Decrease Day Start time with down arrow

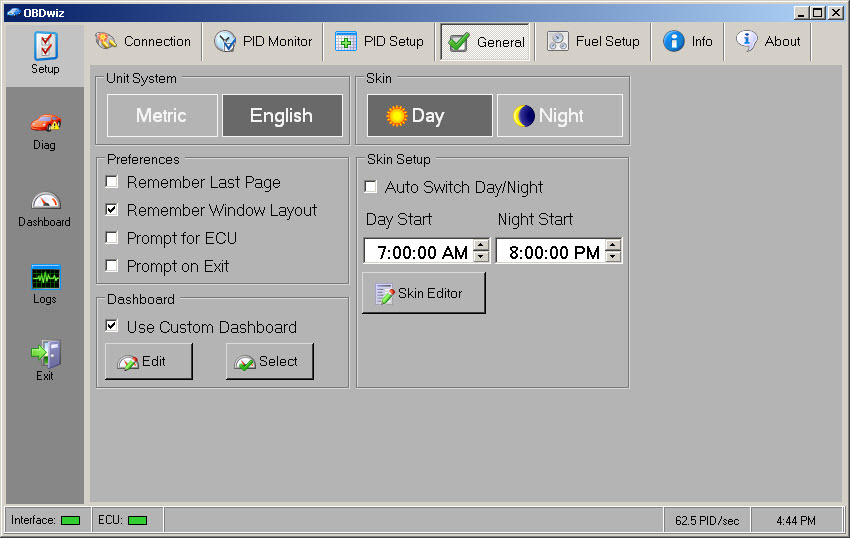pos(481,257)
